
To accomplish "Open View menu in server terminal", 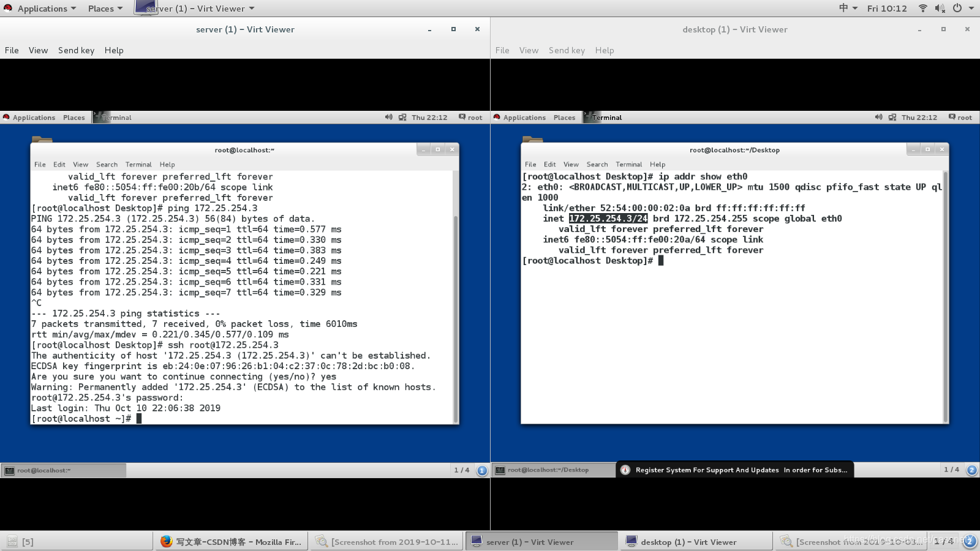I will [x=80, y=164].
